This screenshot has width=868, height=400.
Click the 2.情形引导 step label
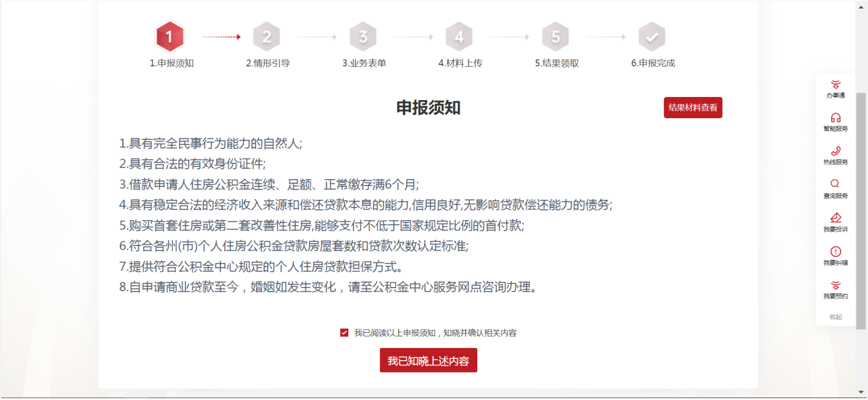(268, 63)
